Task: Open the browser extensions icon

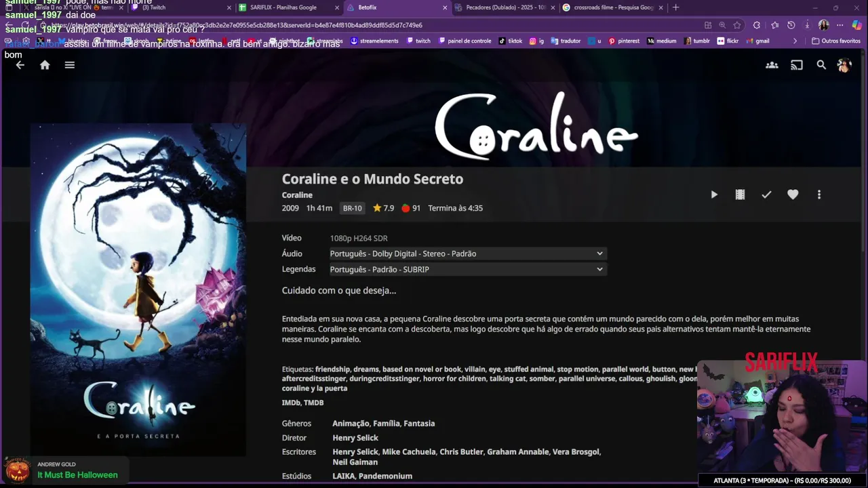Action: 756,25
